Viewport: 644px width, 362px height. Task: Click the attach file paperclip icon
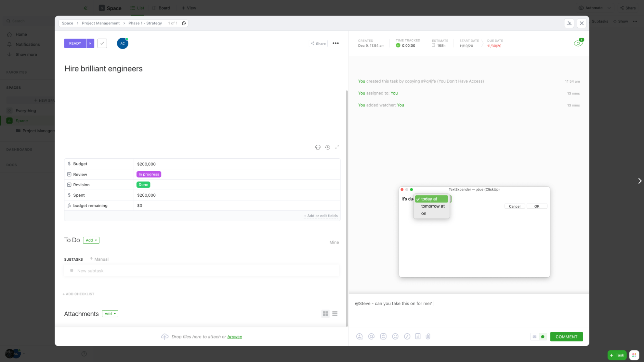coord(428,336)
